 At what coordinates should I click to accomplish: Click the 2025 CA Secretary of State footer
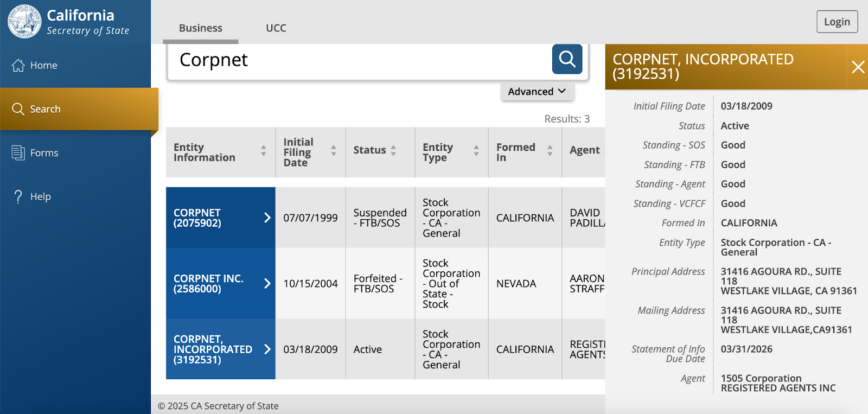218,406
